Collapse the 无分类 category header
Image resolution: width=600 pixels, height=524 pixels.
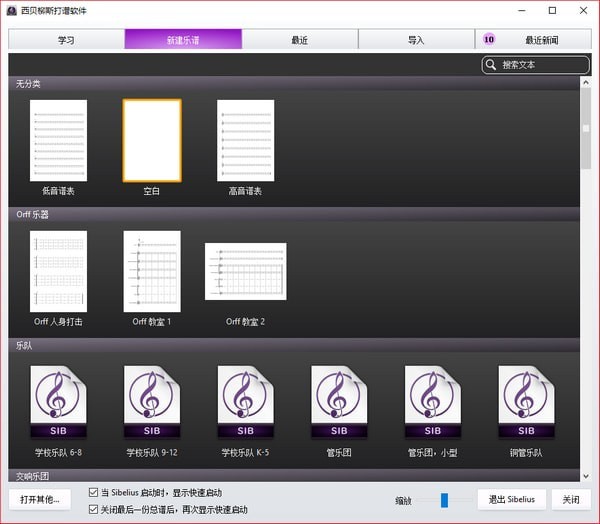[28, 84]
